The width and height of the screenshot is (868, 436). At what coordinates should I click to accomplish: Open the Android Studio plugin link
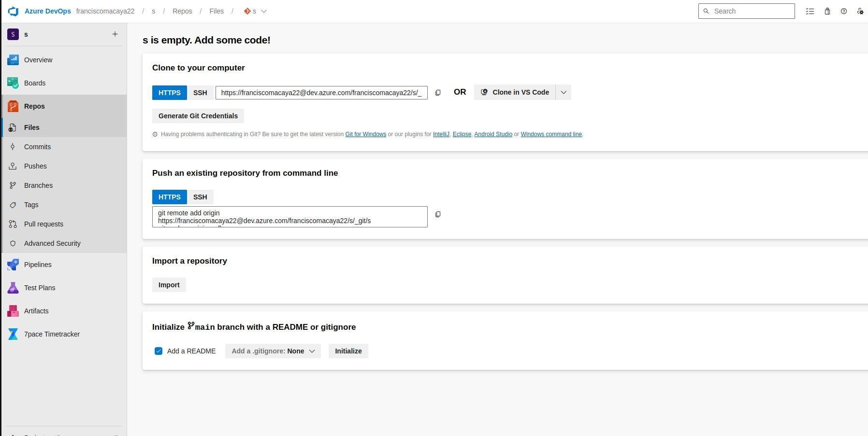pos(493,134)
